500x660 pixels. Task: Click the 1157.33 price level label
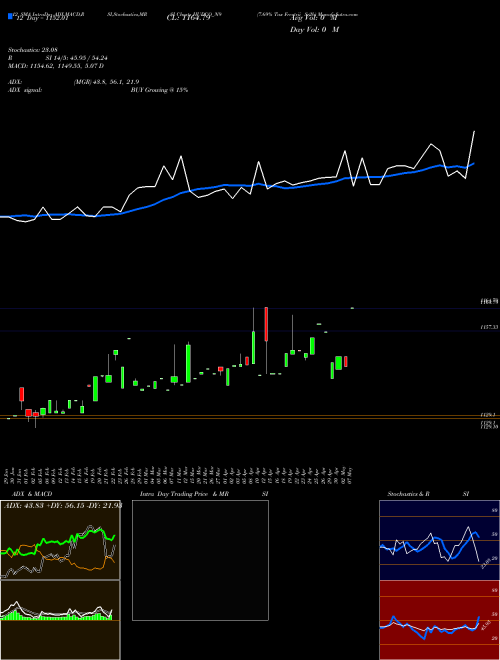(489, 327)
